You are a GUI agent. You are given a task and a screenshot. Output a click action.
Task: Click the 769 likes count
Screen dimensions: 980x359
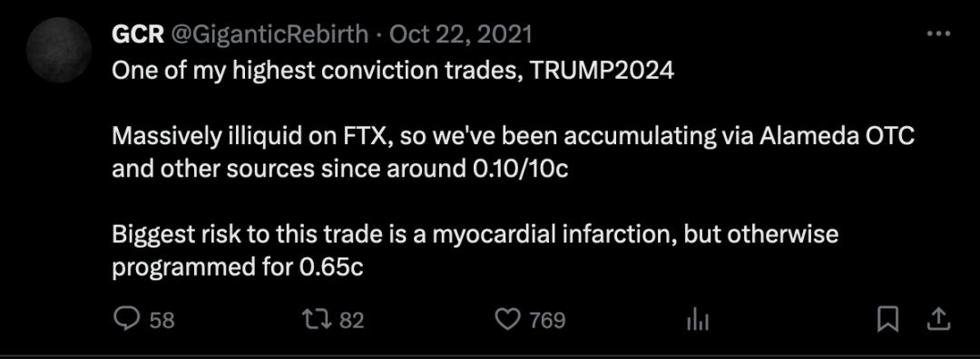(x=547, y=320)
